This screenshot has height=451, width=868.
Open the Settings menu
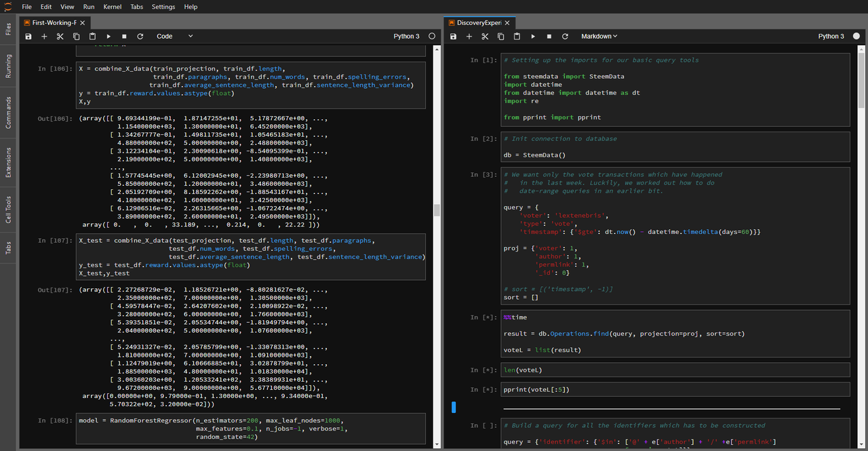(x=163, y=7)
